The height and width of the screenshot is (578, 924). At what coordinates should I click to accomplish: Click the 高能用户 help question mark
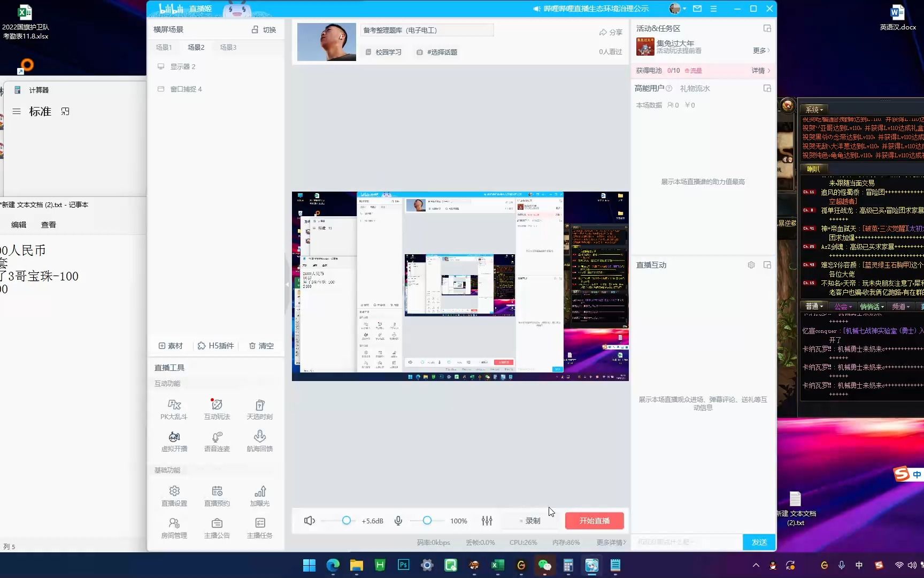[x=669, y=88]
